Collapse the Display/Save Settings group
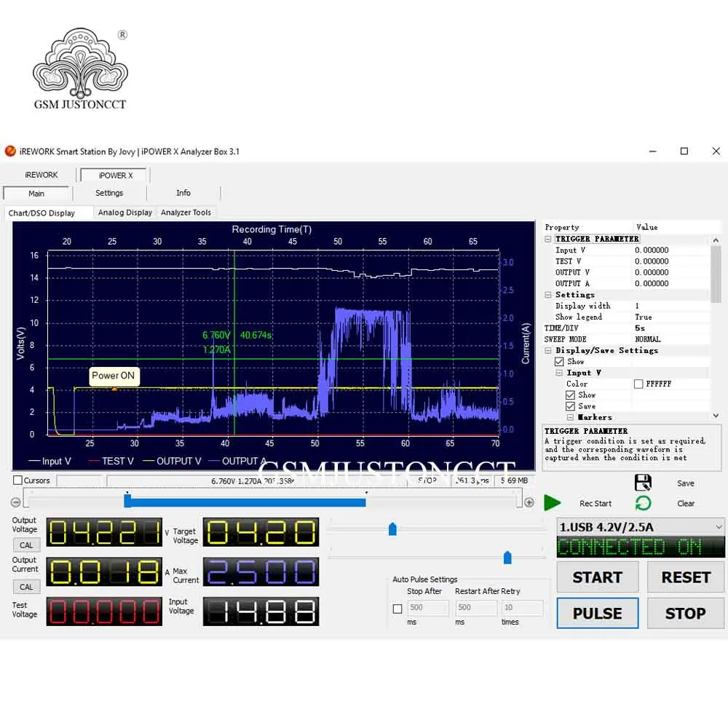Viewport: 728px width, 728px height. click(548, 350)
